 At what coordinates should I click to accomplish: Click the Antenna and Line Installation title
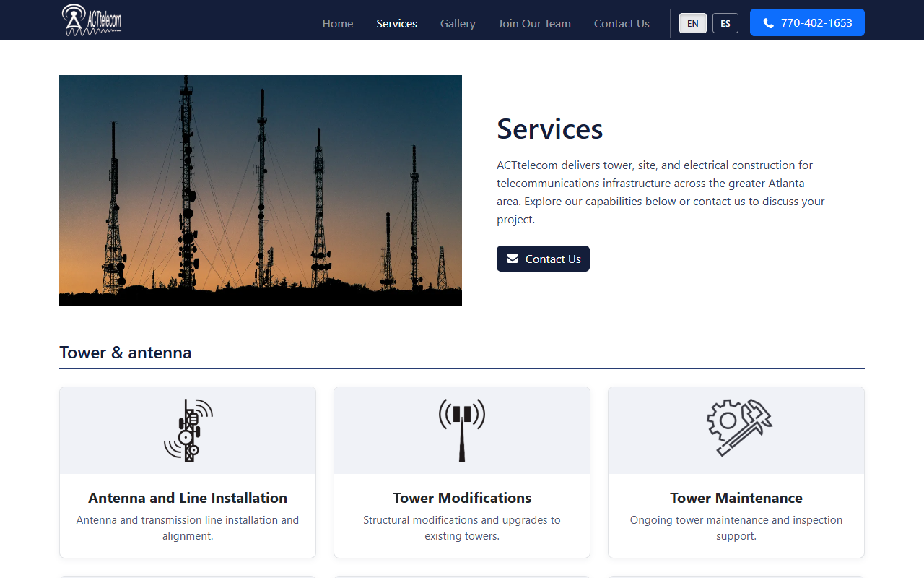[188, 498]
